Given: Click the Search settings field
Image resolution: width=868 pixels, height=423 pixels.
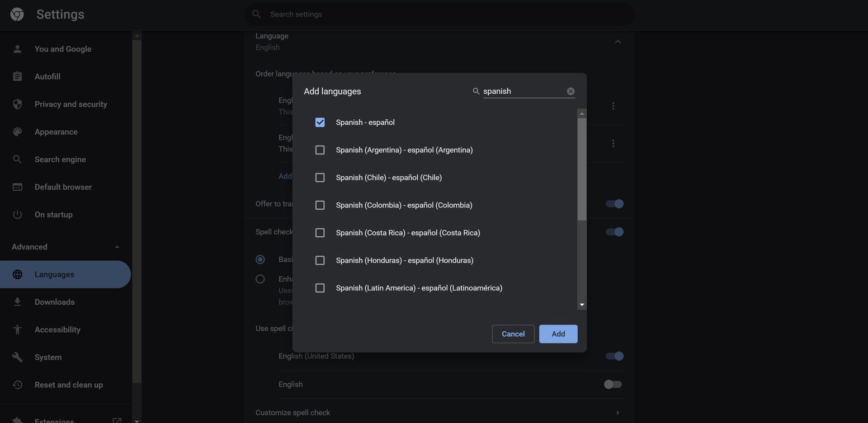Looking at the screenshot, I should pyautogui.click(x=439, y=14).
